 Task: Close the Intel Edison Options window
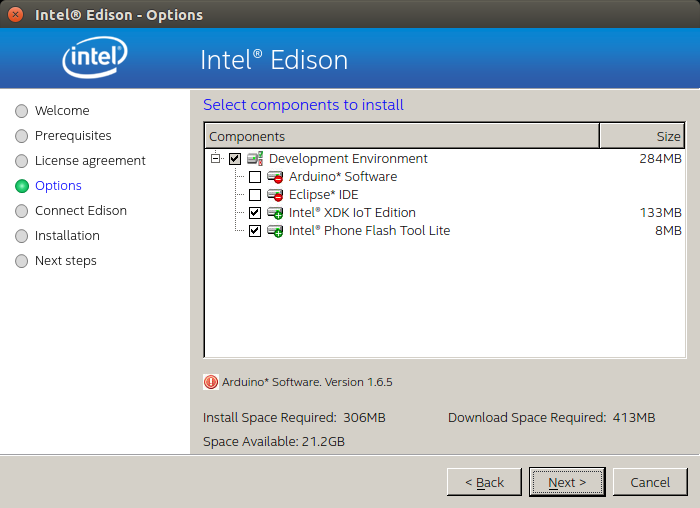point(16,14)
